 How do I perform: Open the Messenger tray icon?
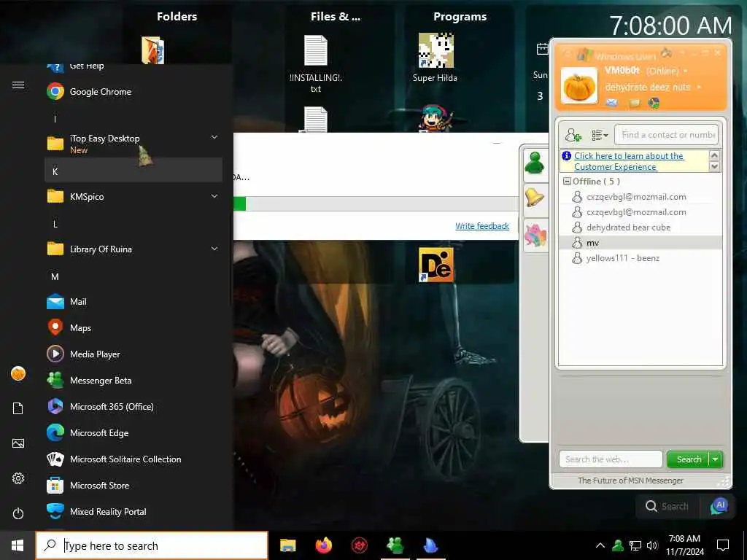click(x=618, y=545)
